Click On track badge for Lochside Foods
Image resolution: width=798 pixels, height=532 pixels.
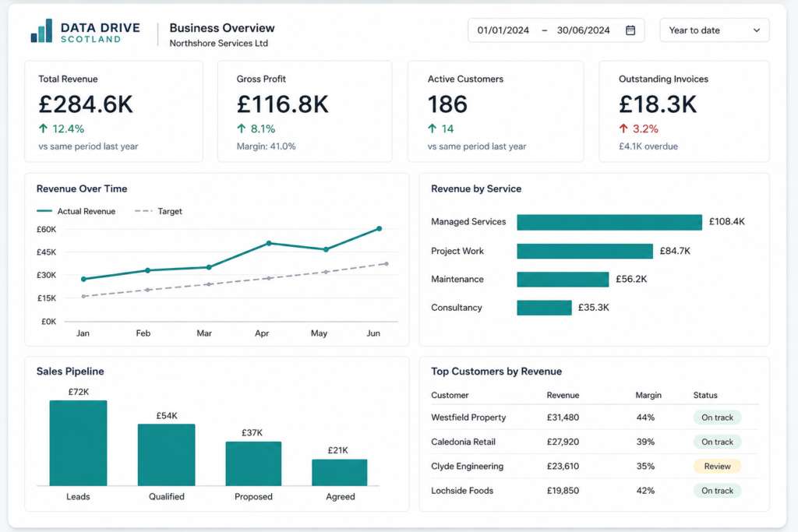[717, 491]
